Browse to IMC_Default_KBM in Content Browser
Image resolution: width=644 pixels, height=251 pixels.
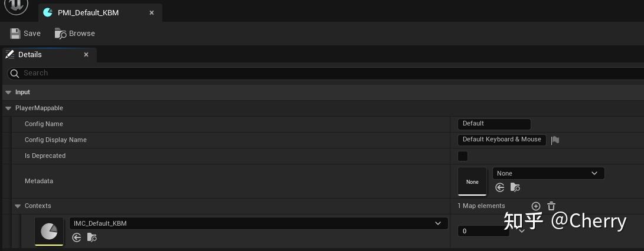pyautogui.click(x=91, y=237)
